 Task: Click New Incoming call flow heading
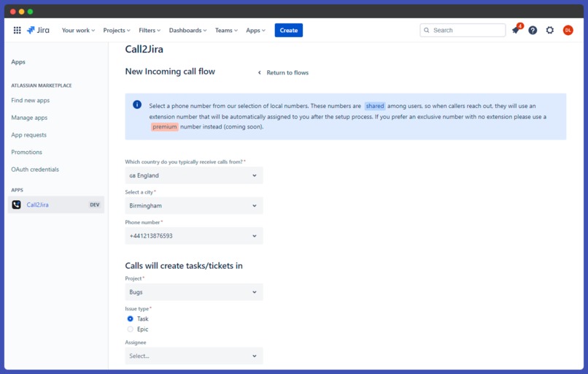click(x=170, y=72)
